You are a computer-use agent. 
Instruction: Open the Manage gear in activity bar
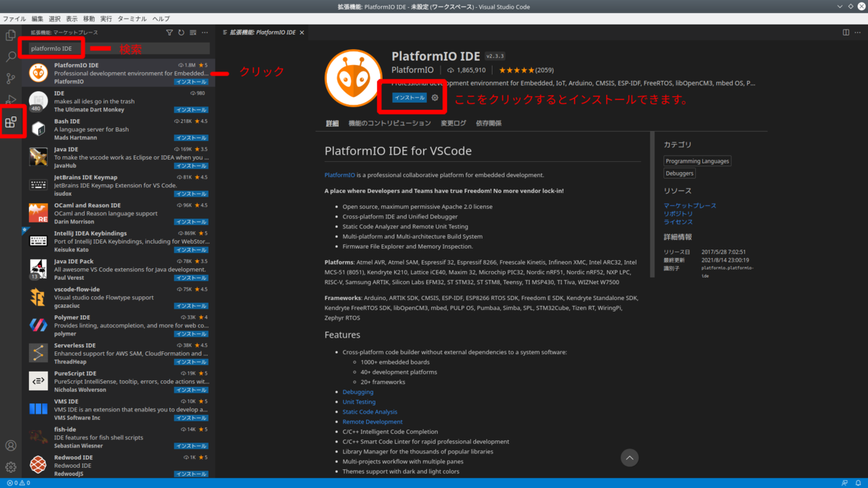tap(11, 468)
